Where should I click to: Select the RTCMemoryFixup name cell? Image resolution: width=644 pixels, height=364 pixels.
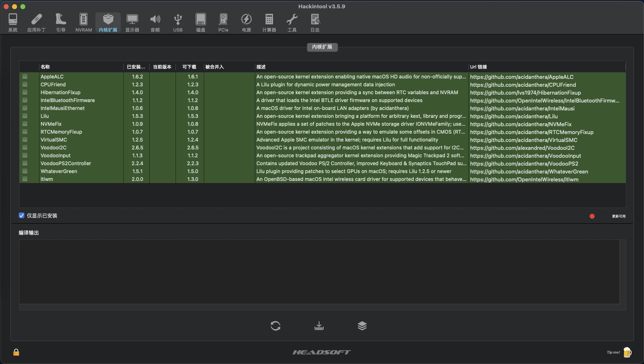tap(61, 132)
